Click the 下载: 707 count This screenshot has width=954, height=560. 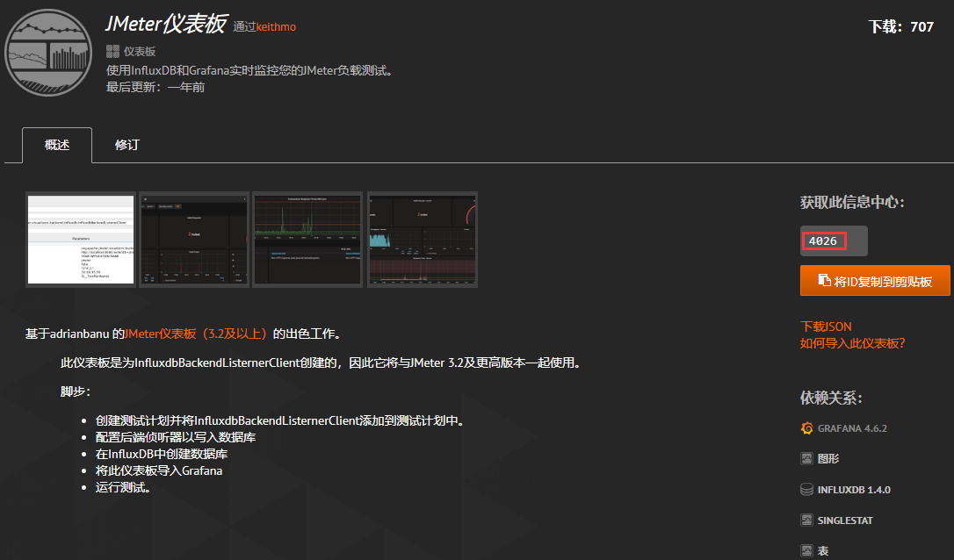click(x=900, y=26)
